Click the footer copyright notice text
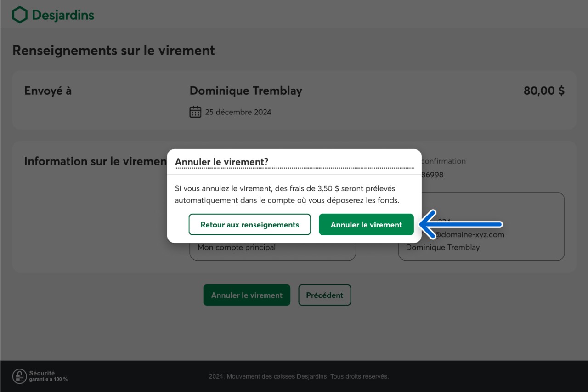 [x=299, y=376]
